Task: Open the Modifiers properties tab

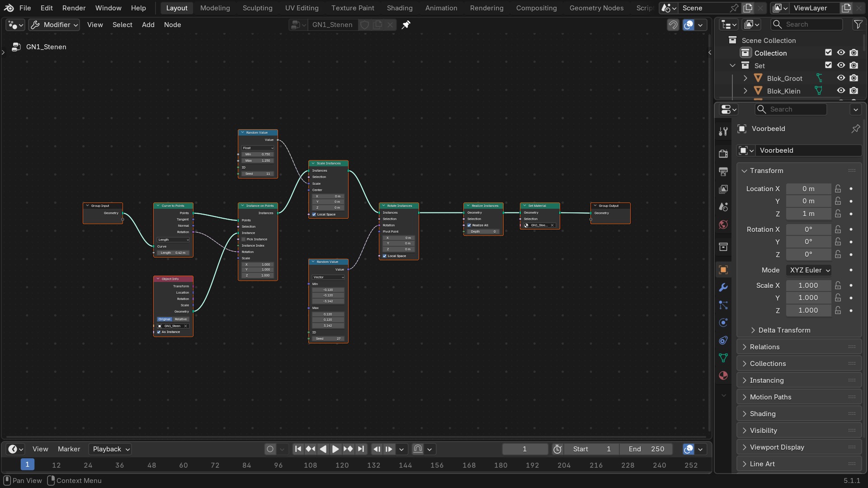Action: tap(723, 287)
